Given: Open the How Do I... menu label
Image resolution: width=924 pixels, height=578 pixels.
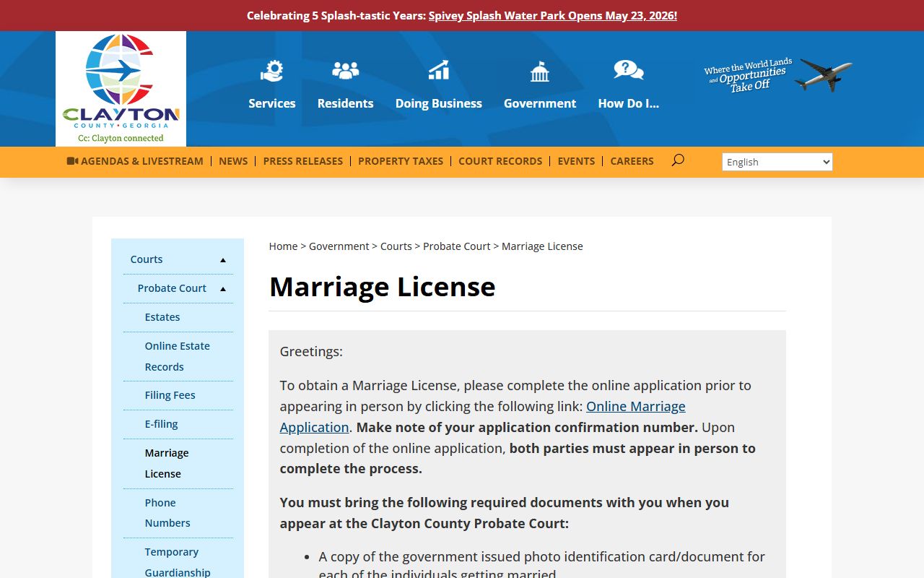Looking at the screenshot, I should pyautogui.click(x=629, y=103).
